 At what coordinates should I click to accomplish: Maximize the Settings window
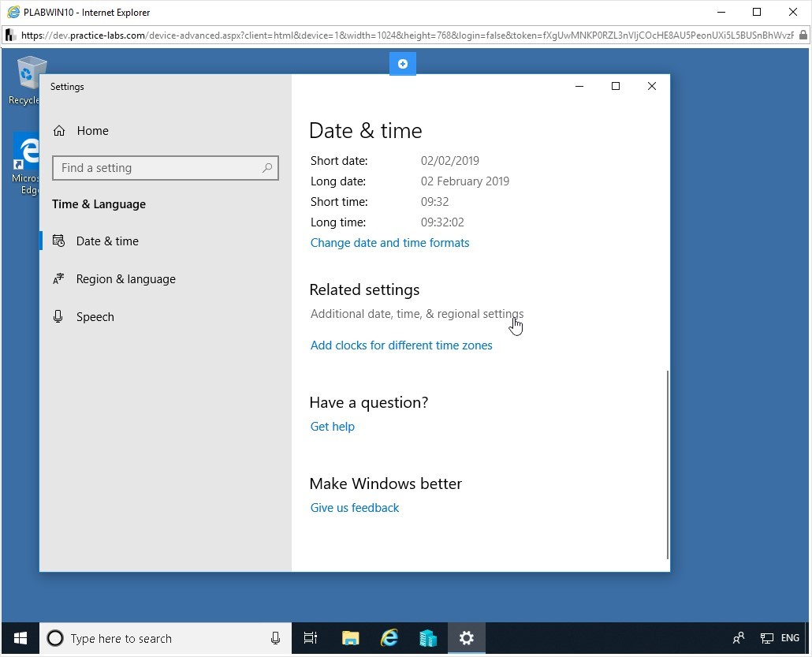(x=616, y=86)
